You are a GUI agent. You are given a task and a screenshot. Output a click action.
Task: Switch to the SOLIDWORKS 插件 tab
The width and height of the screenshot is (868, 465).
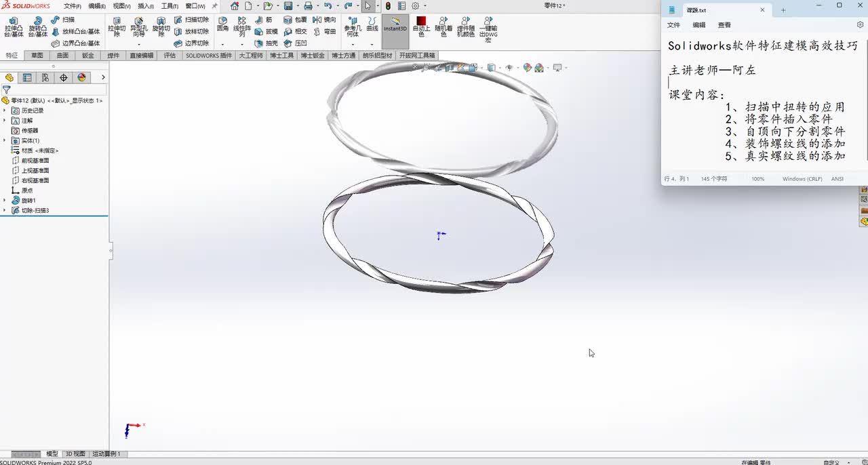tap(209, 56)
